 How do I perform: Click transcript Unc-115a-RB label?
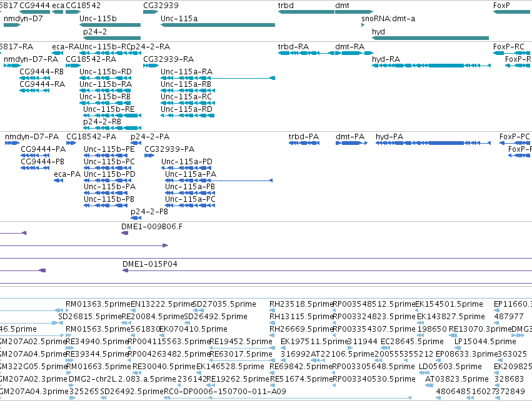coord(186,84)
